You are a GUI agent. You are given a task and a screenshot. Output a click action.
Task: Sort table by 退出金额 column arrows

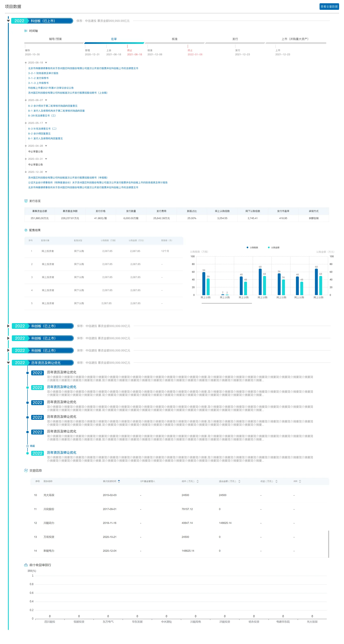tap(239, 481)
